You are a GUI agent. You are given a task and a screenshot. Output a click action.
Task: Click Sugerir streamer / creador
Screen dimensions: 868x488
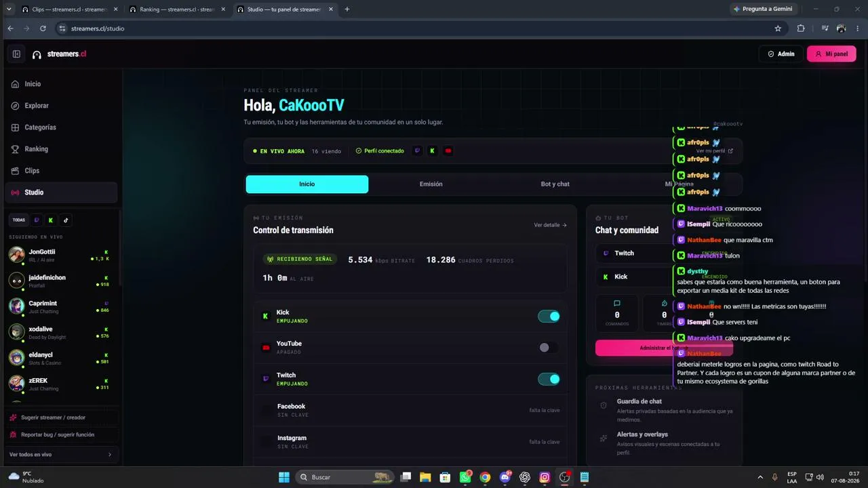tap(61, 418)
